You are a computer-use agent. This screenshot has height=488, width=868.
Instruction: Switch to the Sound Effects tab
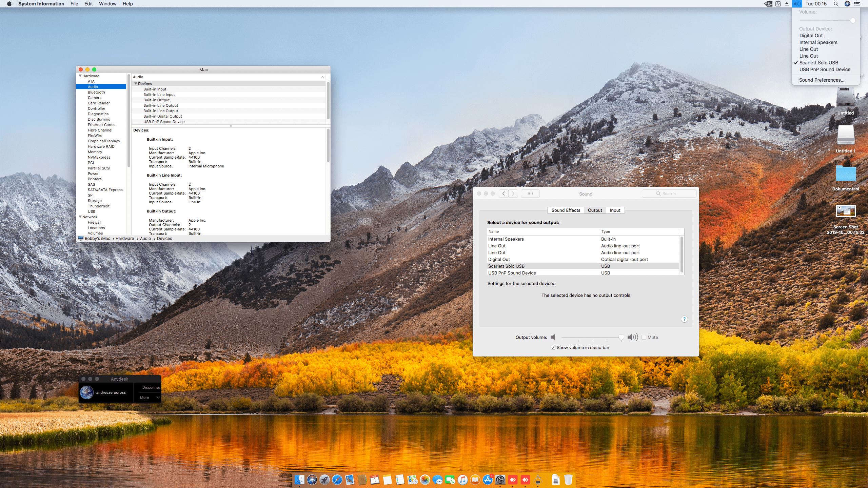point(566,210)
